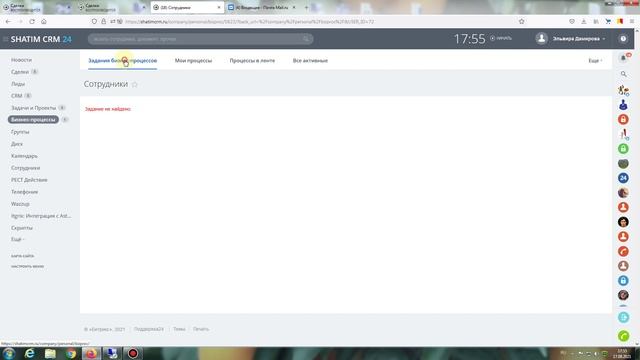Viewport: 640px width, 360px height.
Task: Open Internet Explorer from taskbar
Action: pos(29,353)
